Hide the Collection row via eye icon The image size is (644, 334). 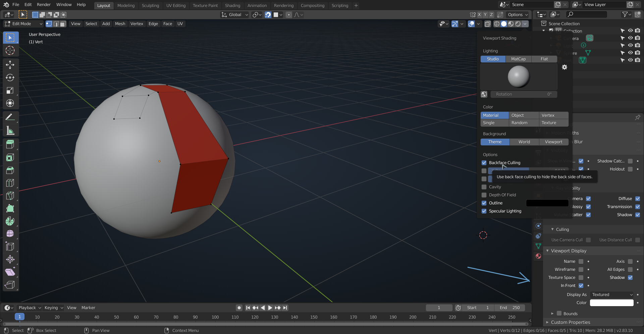(x=630, y=31)
